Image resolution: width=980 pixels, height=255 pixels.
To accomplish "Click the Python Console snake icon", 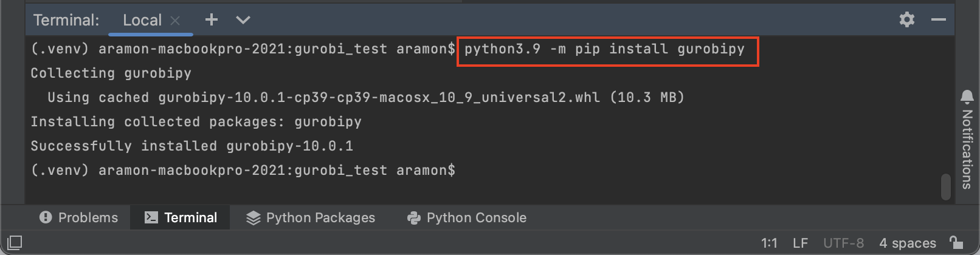I will (x=414, y=218).
